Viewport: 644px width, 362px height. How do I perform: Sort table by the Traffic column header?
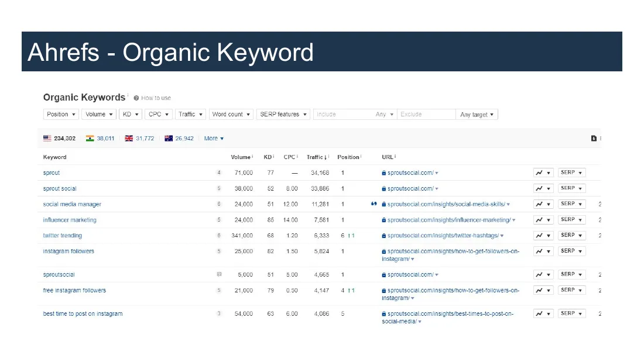[318, 157]
